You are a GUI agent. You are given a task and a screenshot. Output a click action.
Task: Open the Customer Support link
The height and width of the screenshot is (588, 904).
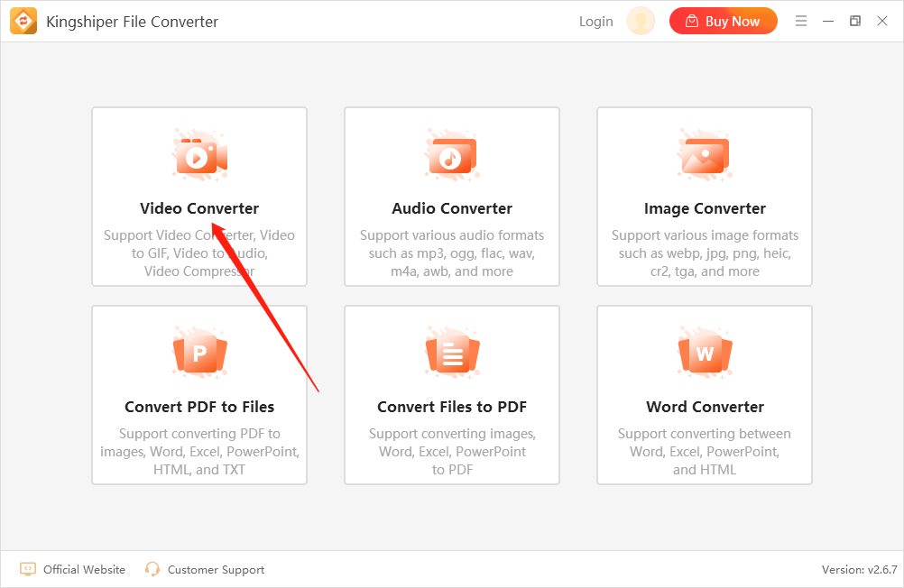(216, 570)
